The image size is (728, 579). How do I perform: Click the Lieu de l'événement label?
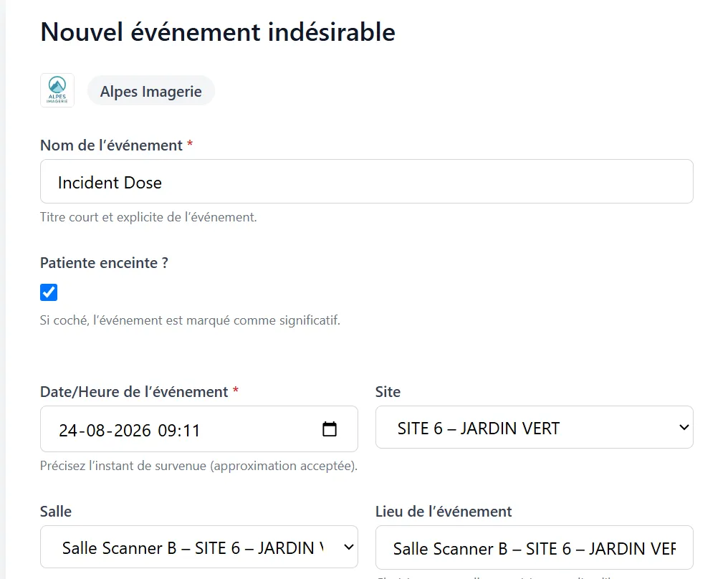(444, 512)
